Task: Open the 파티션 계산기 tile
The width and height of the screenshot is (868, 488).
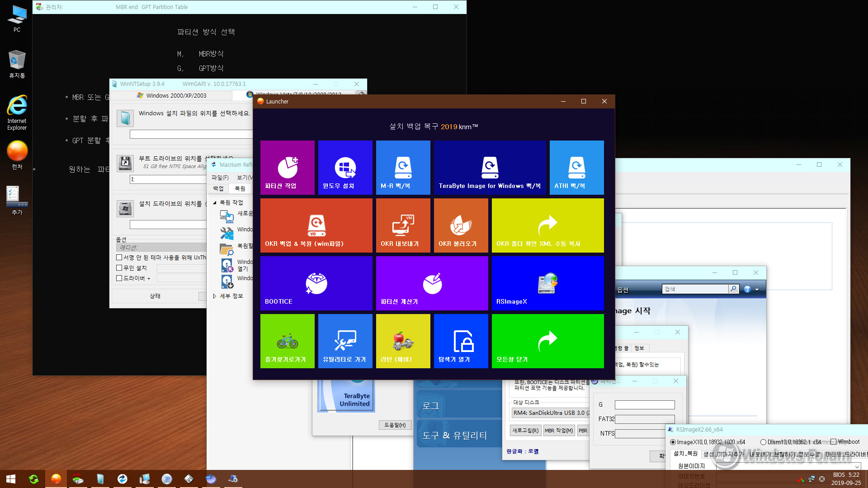Action: [432, 283]
